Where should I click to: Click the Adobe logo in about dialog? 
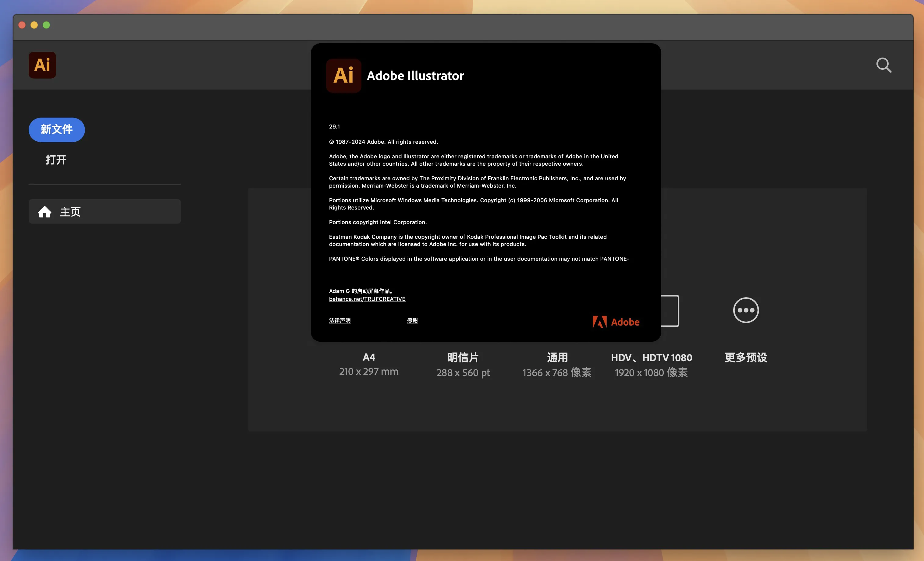616,322
